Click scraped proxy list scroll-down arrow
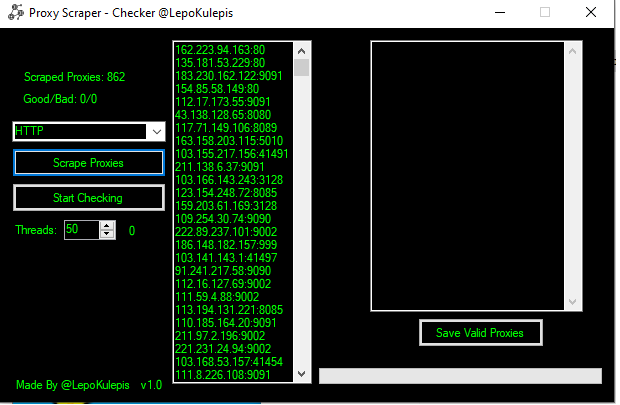The height and width of the screenshot is (405, 620). click(301, 373)
